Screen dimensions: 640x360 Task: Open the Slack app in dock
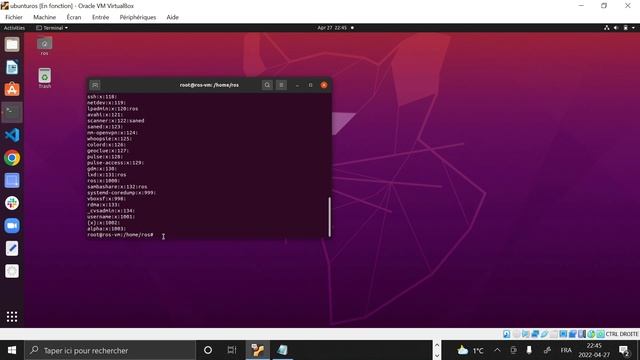click(12, 203)
